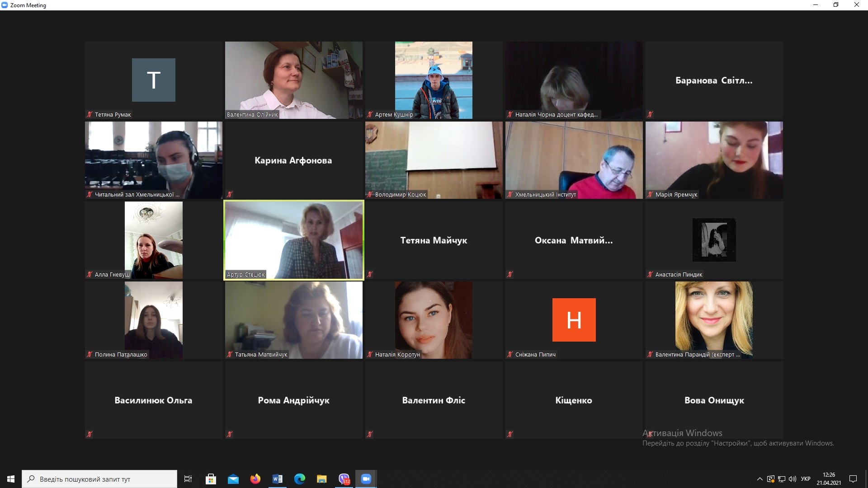Switch the УКР input language indicator
This screenshot has width=868, height=488.
806,479
